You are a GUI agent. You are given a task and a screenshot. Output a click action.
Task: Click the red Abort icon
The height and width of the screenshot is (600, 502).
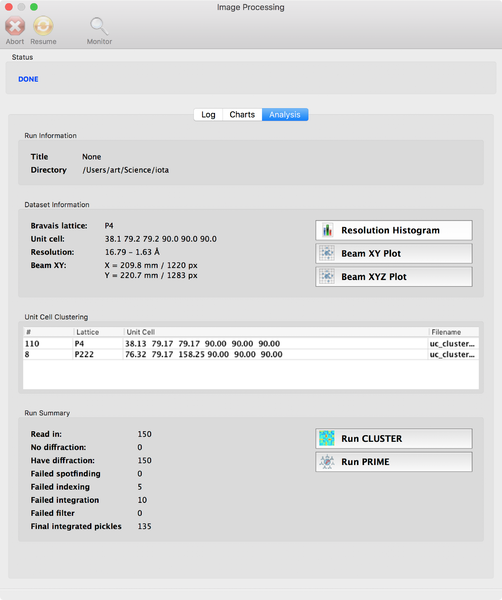15,26
